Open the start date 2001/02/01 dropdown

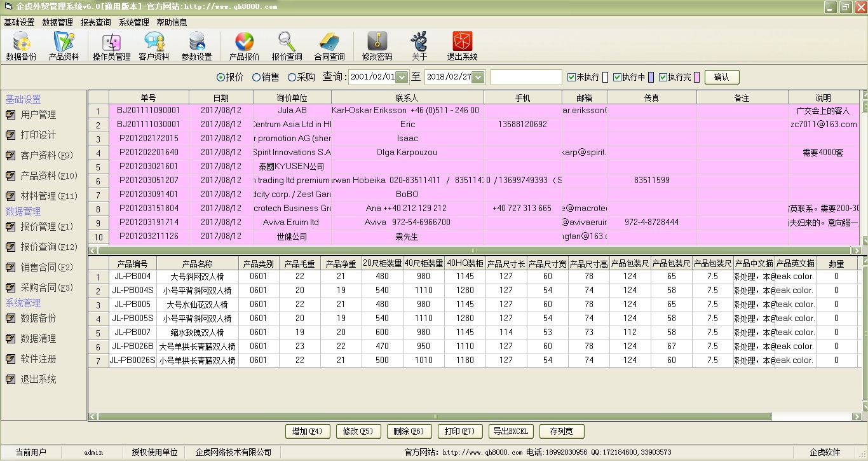point(402,78)
